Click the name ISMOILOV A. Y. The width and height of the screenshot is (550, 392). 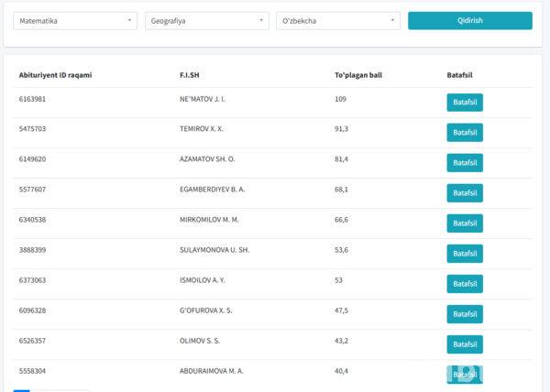(x=203, y=280)
